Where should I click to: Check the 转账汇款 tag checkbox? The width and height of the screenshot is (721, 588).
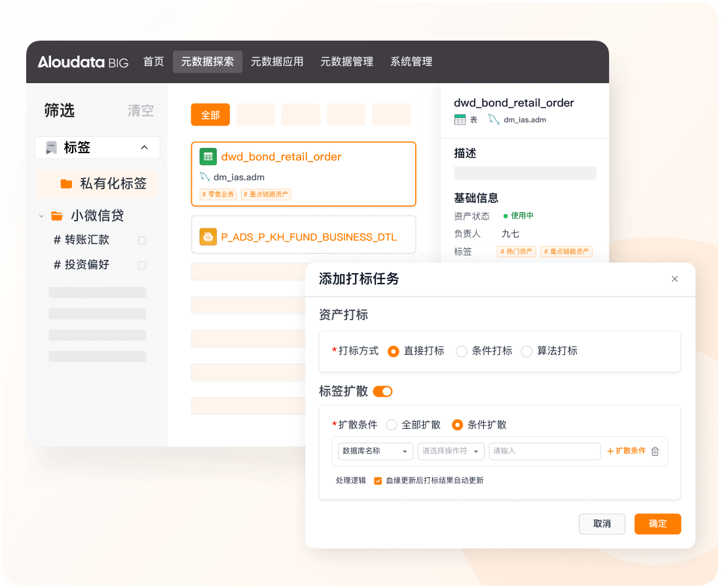tap(142, 240)
